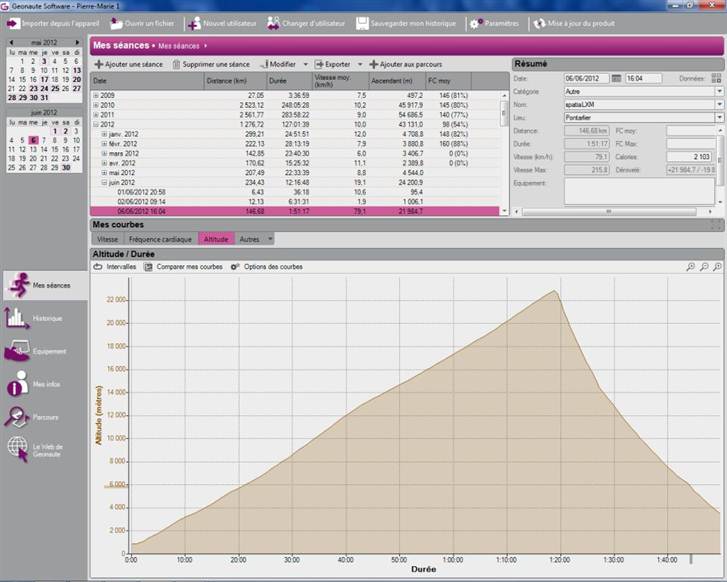Open the Catégorie dropdown showing Autre

tap(719, 91)
